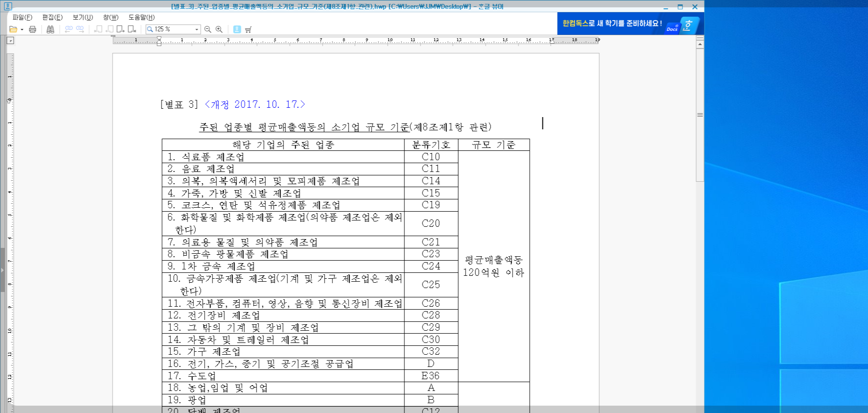868x413 pixels.
Task: Click the right margin marker on the ruler
Action: coord(552,42)
